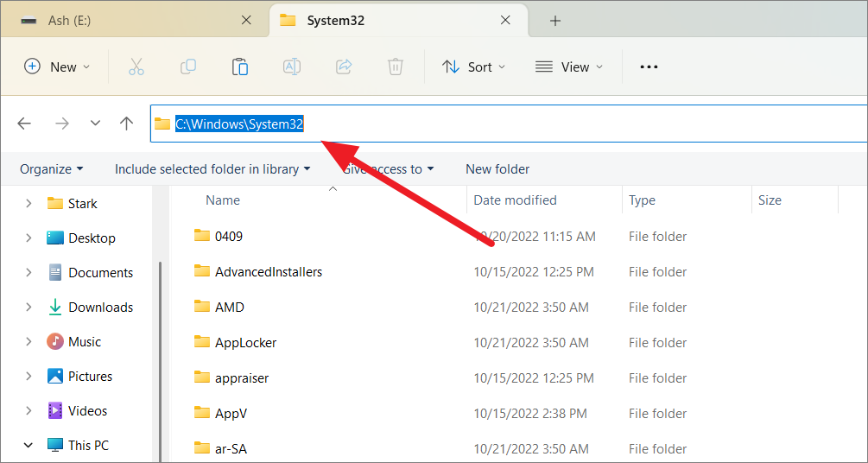Image resolution: width=868 pixels, height=463 pixels.
Task: Click the folder icon in address bar
Action: coord(162,124)
